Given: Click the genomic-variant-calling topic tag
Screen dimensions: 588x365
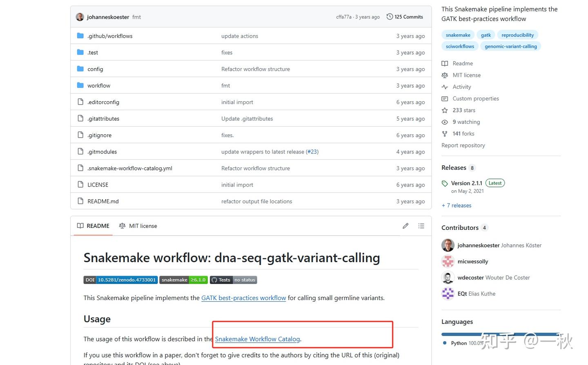Looking at the screenshot, I should pyautogui.click(x=510, y=47).
